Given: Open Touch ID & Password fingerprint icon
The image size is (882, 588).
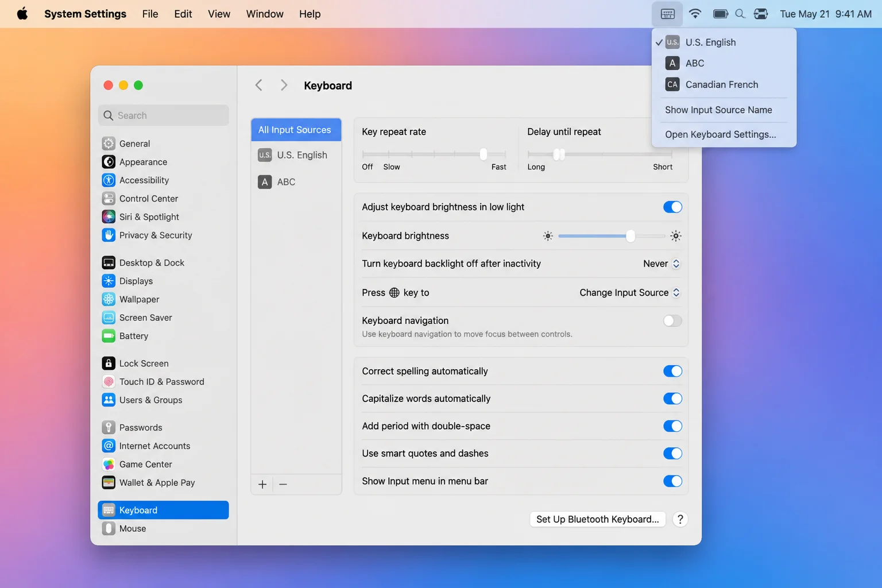Looking at the screenshot, I should [109, 382].
